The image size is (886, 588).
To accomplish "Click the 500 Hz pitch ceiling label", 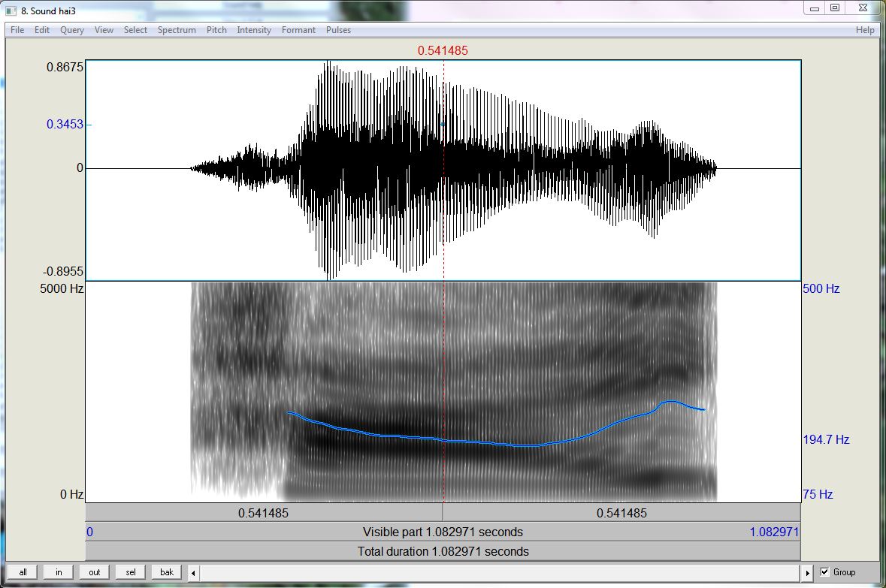I will click(x=821, y=288).
